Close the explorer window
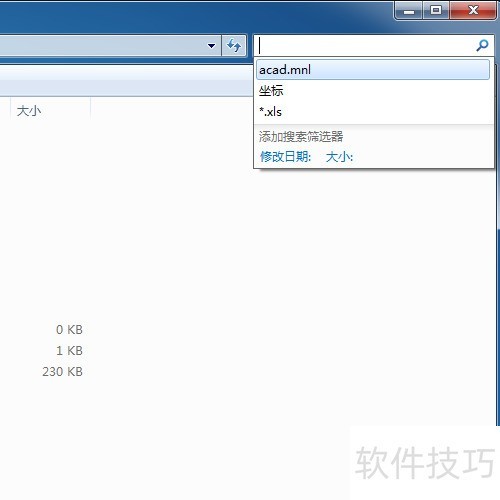Screen dimensions: 500x500 click(x=473, y=11)
